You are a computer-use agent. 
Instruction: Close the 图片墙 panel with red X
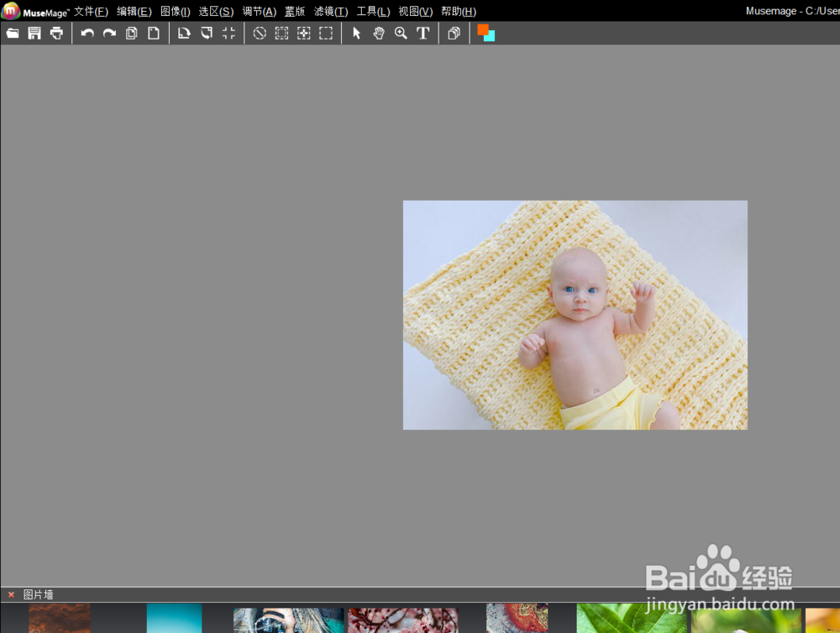coord(11,594)
